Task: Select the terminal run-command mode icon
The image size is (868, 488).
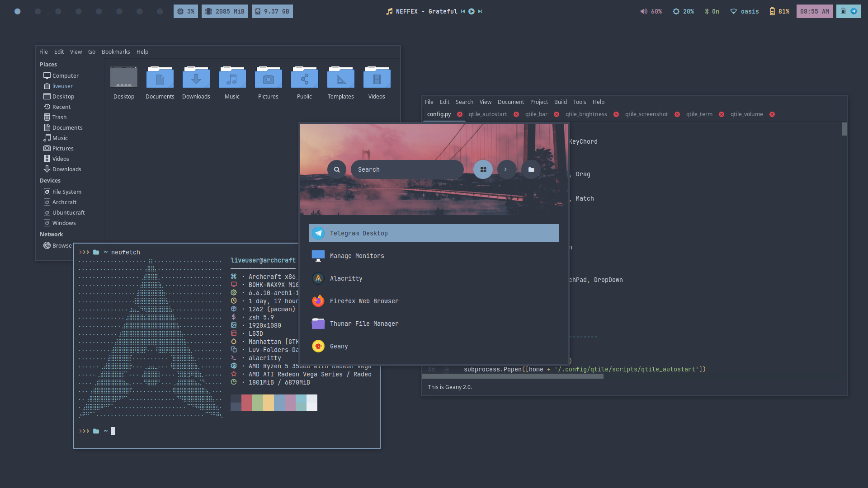Action: (507, 169)
